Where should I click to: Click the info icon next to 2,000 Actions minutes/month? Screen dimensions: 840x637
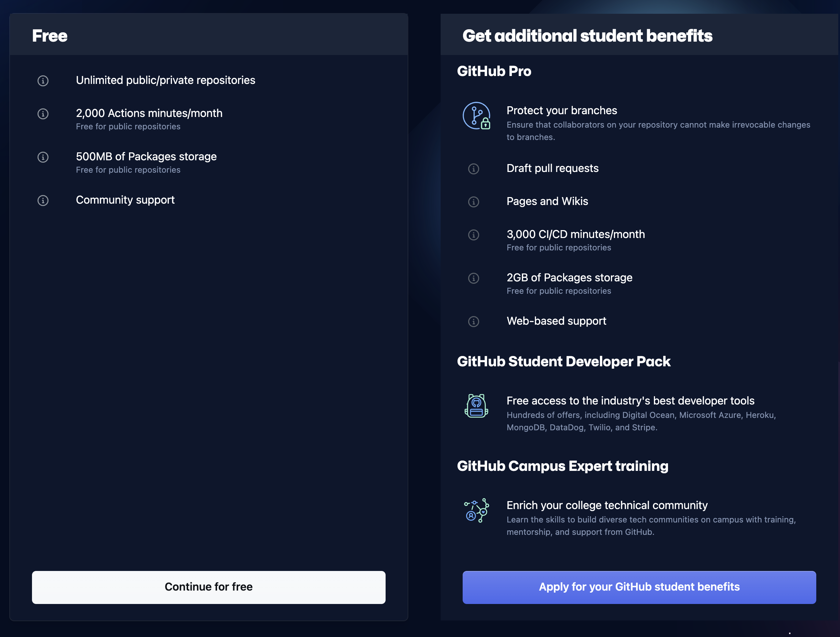pos(43,114)
